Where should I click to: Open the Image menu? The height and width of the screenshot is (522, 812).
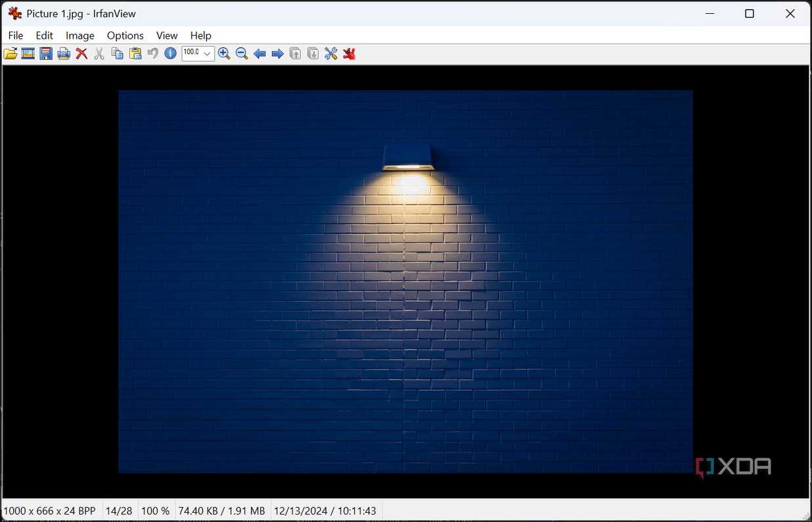[80, 36]
